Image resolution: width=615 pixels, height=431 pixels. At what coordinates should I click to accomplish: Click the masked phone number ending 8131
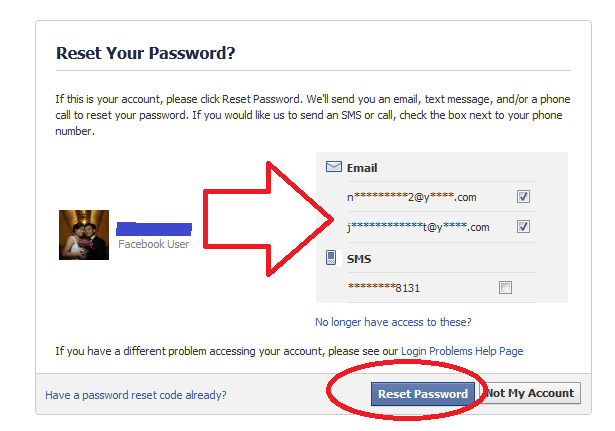(x=384, y=288)
